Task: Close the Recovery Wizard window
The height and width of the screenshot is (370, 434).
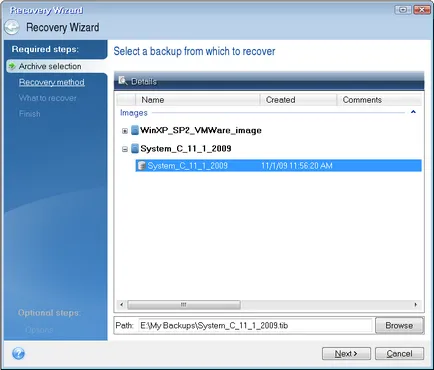Action: click(x=422, y=10)
